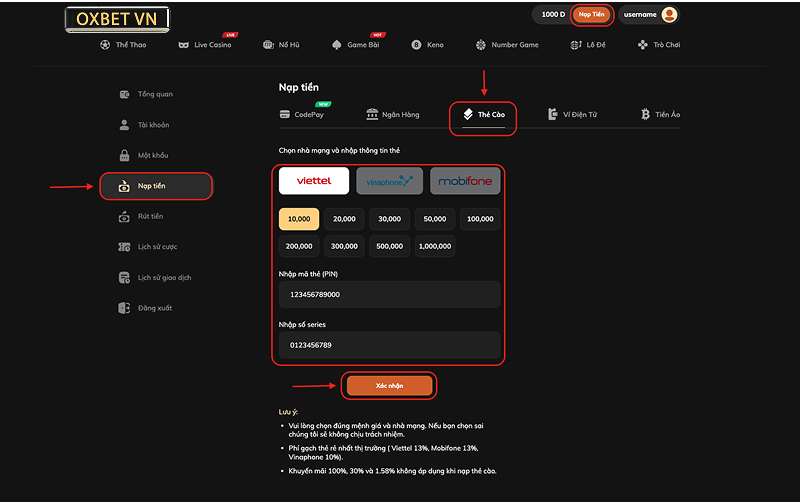800x502 pixels.
Task: Choose the 50,000 card denomination
Action: (435, 219)
